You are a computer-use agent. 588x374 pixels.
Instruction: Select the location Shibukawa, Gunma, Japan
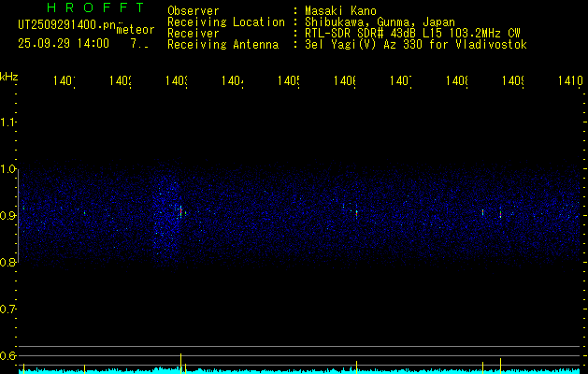pos(380,22)
